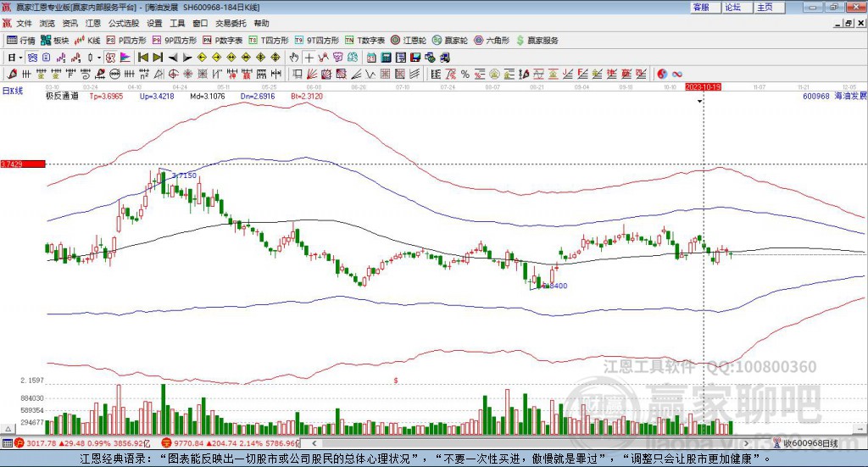
Task: Click the Tp=3.6965 indicator value
Action: (x=106, y=97)
